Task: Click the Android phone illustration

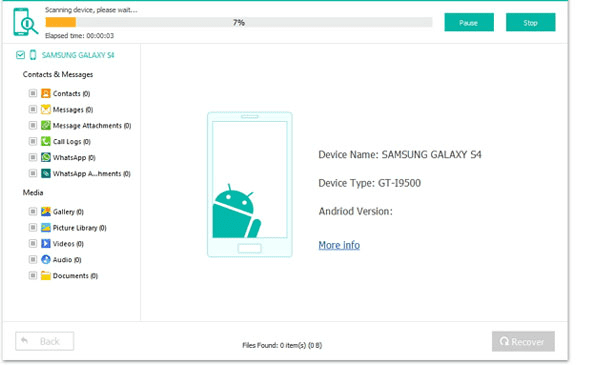Action: point(249,184)
